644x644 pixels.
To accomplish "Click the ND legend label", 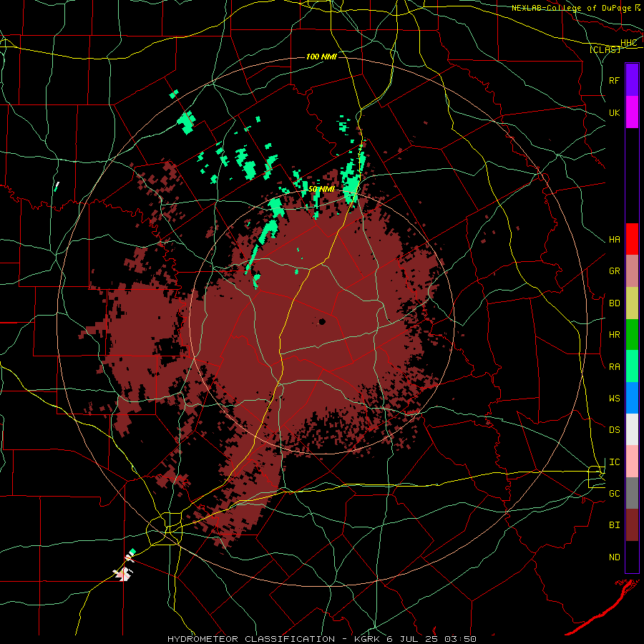I will (614, 557).
